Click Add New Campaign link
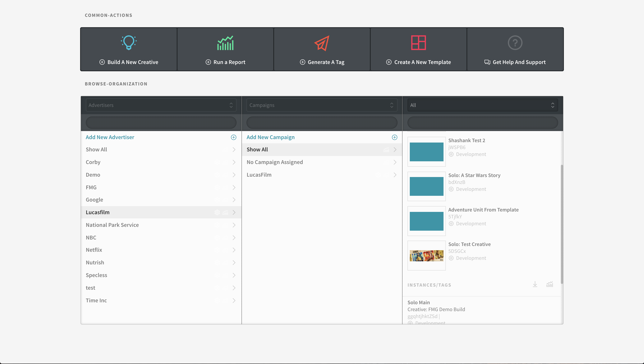The image size is (644, 364). [x=271, y=137]
